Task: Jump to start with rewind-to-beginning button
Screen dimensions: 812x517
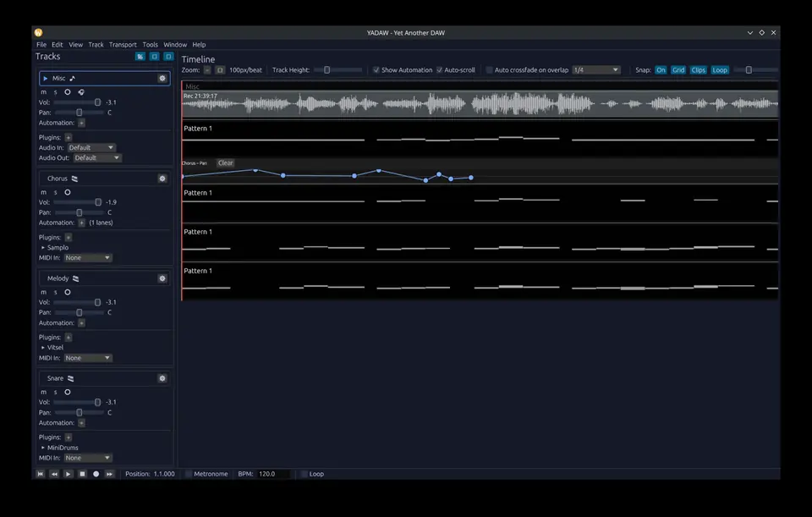Action: click(x=41, y=474)
